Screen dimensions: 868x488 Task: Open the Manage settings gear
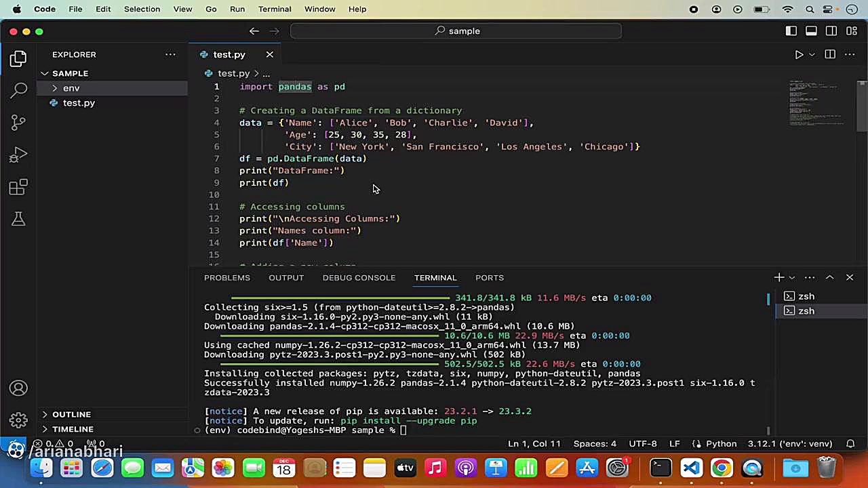[18, 420]
